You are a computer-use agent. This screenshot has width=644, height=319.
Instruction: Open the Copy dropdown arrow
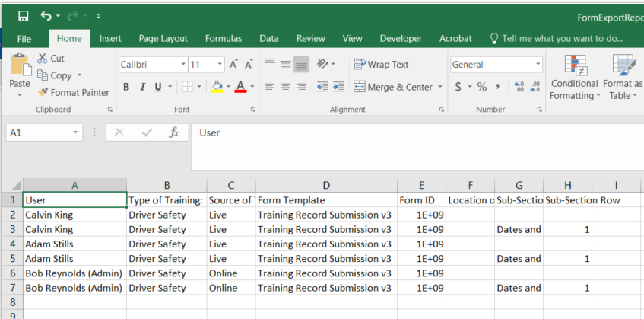tap(79, 75)
